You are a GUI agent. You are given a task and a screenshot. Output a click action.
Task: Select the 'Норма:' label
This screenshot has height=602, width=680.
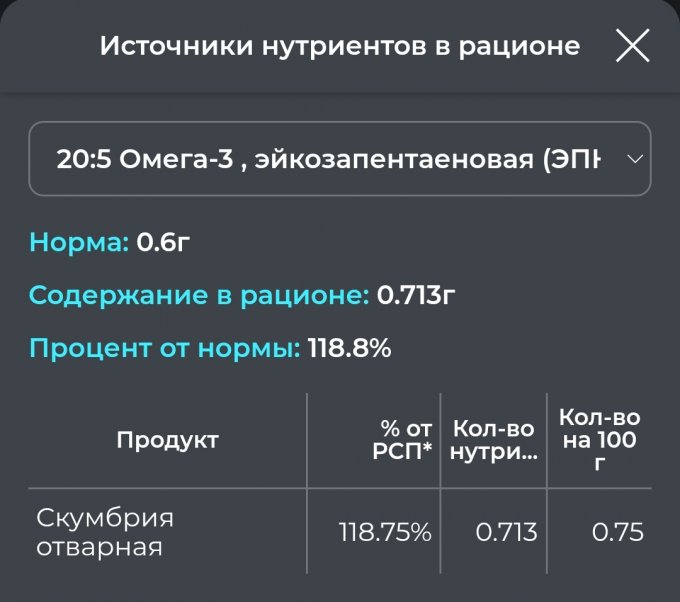80,243
